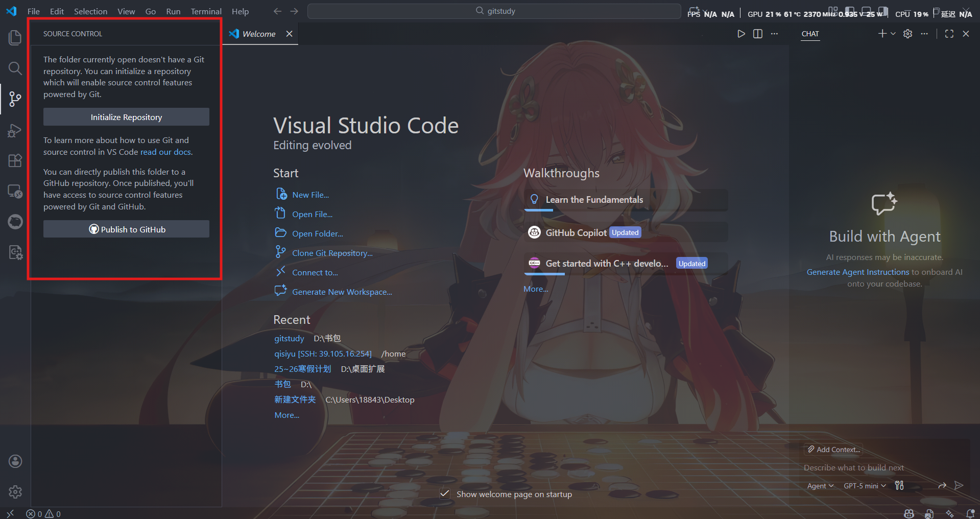Expand the Learn the Fundamentals walkthrough
The height and width of the screenshot is (519, 980).
click(x=626, y=200)
